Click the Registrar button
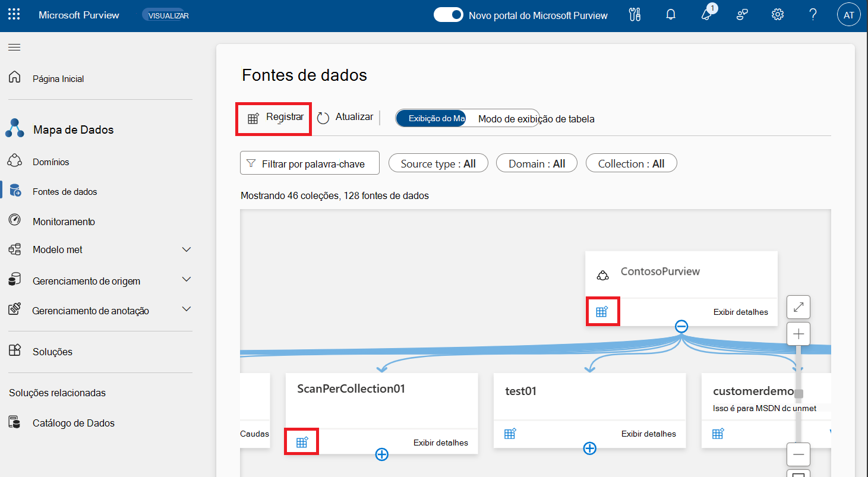The image size is (868, 477). pos(274,118)
